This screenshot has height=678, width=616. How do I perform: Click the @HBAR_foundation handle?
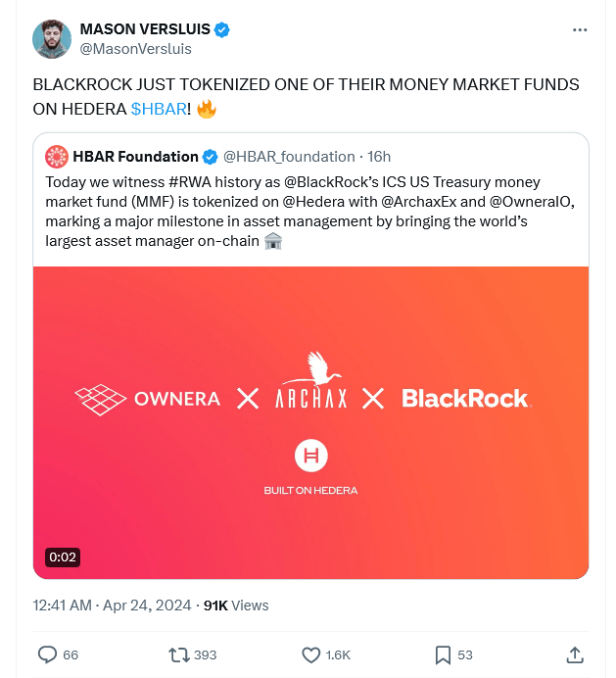[x=289, y=156]
